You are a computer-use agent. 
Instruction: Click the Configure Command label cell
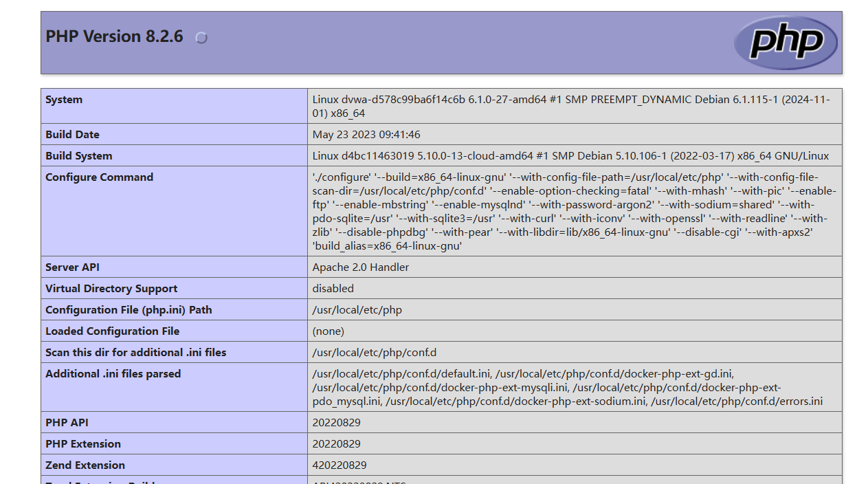[174, 211]
